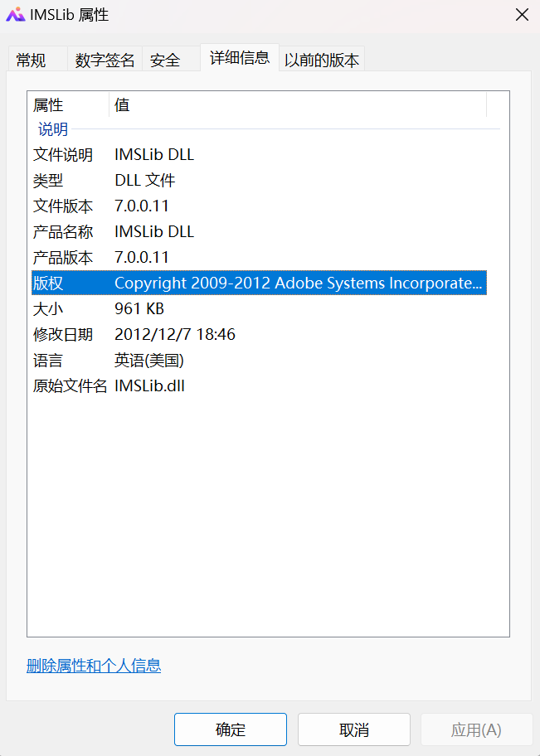Select the 修改日期 row label
Screen dimensions: 540x756
[63, 334]
